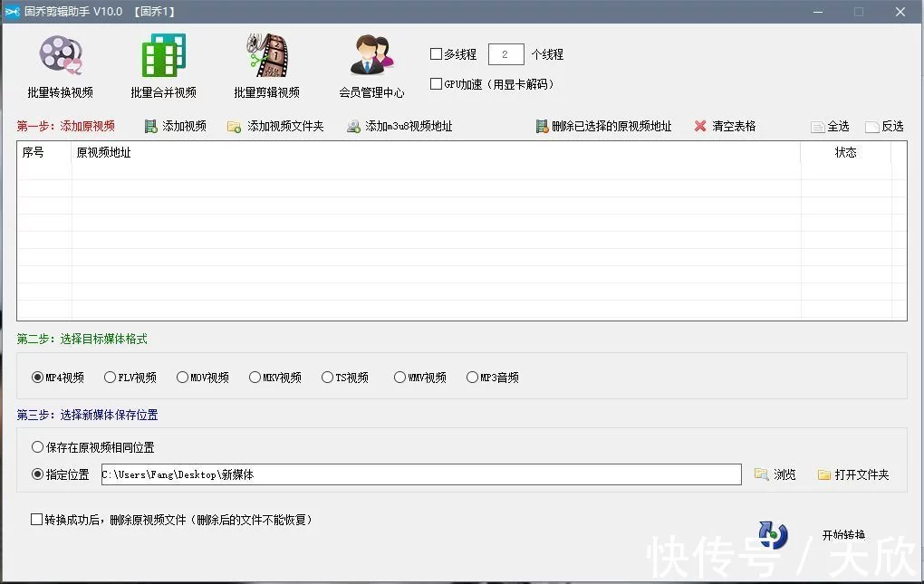This screenshot has height=584, width=924.
Task: Click 序号 column header
Action: [44, 152]
